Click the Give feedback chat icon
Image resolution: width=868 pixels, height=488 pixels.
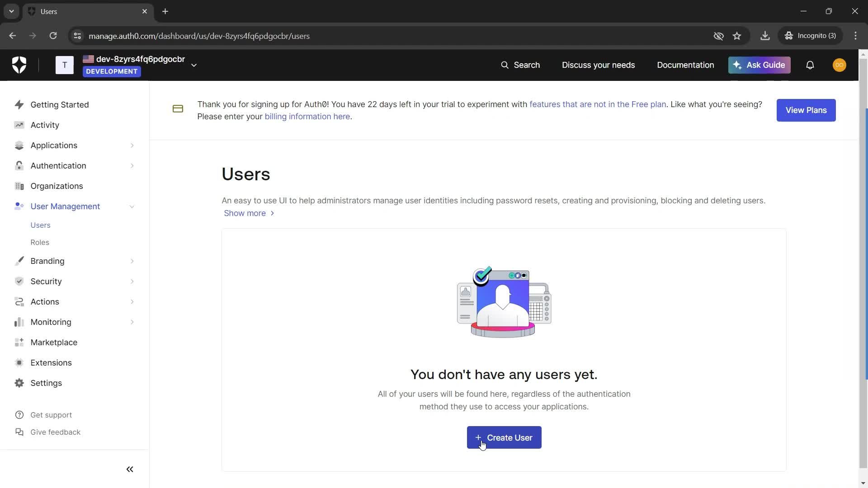click(19, 432)
